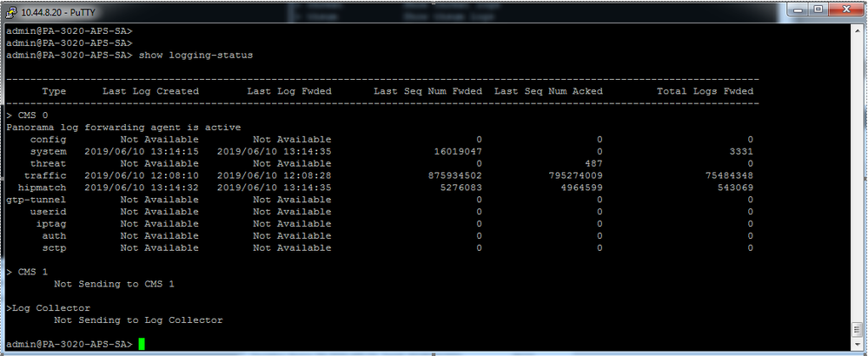The width and height of the screenshot is (868, 356).
Task: Click the value "5276083"
Action: point(461,188)
